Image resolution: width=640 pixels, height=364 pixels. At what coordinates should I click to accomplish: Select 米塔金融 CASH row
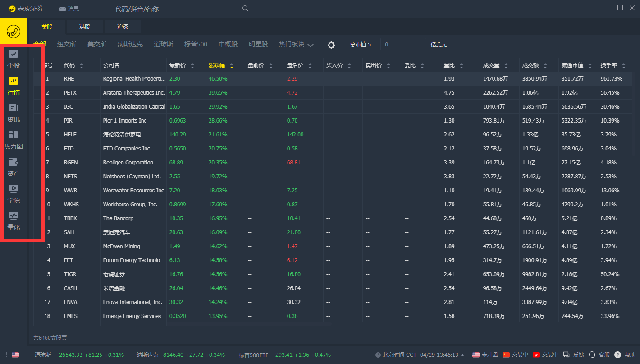pyautogui.click(x=333, y=288)
